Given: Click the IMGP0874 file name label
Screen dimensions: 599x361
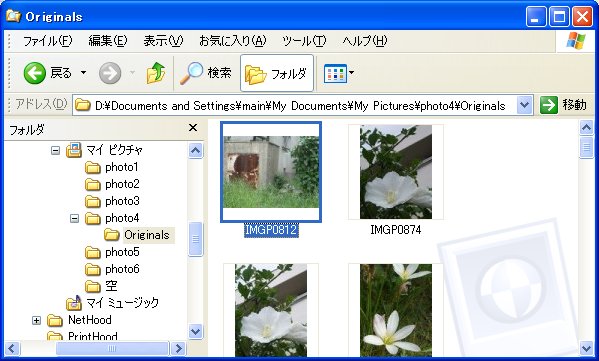Looking at the screenshot, I should tap(396, 230).
